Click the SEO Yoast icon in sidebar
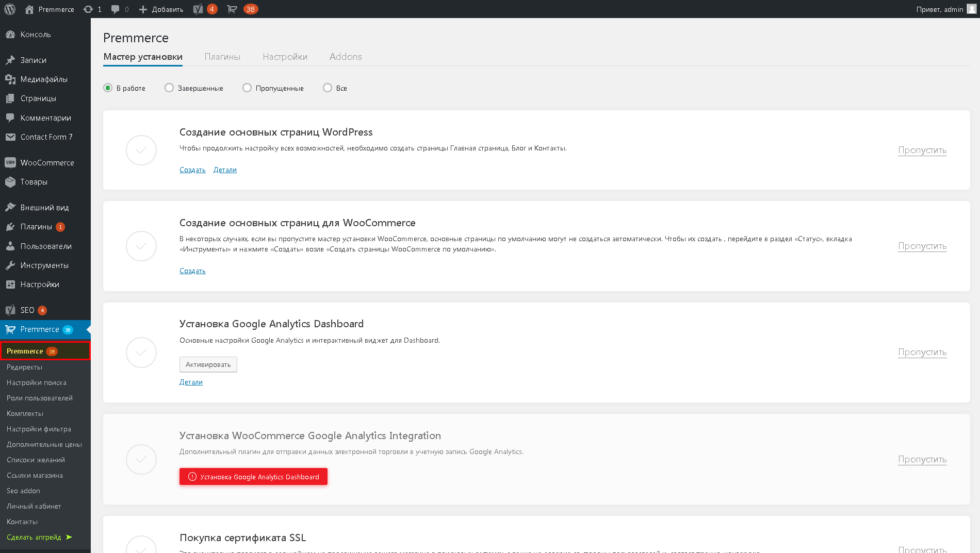Image resolution: width=980 pixels, height=553 pixels. coord(10,310)
